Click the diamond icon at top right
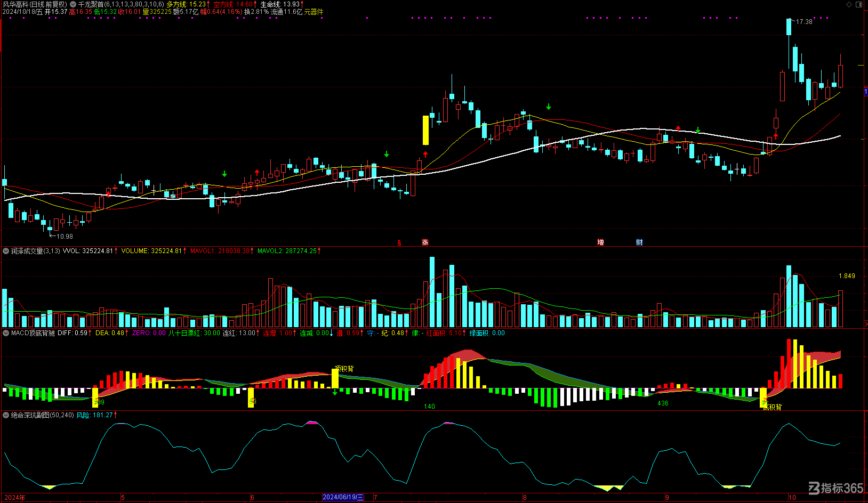 click(849, 4)
